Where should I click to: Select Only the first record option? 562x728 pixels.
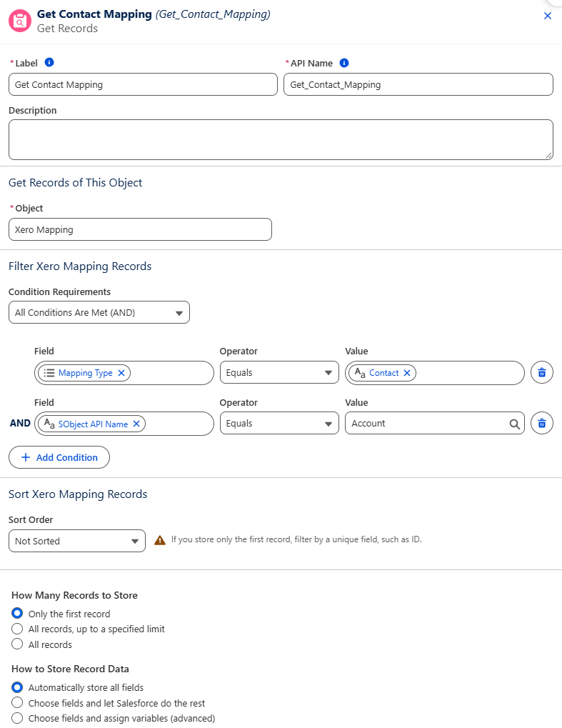click(x=17, y=613)
